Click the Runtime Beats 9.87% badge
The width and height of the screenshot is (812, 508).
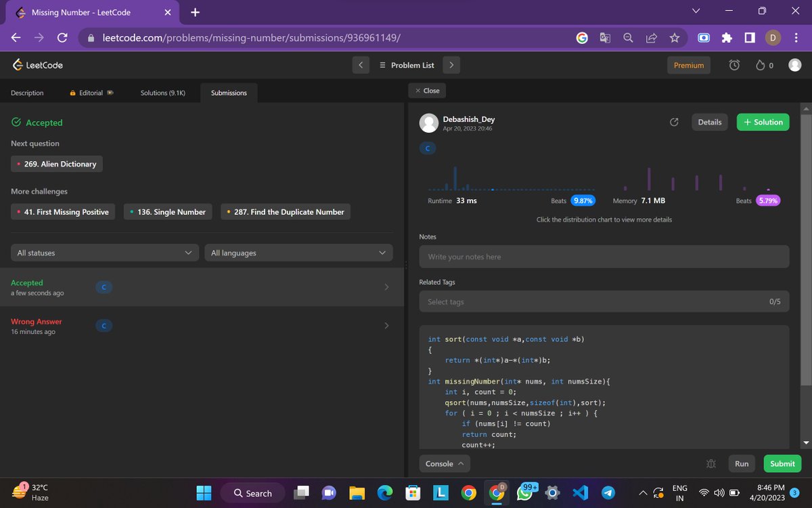coord(583,200)
